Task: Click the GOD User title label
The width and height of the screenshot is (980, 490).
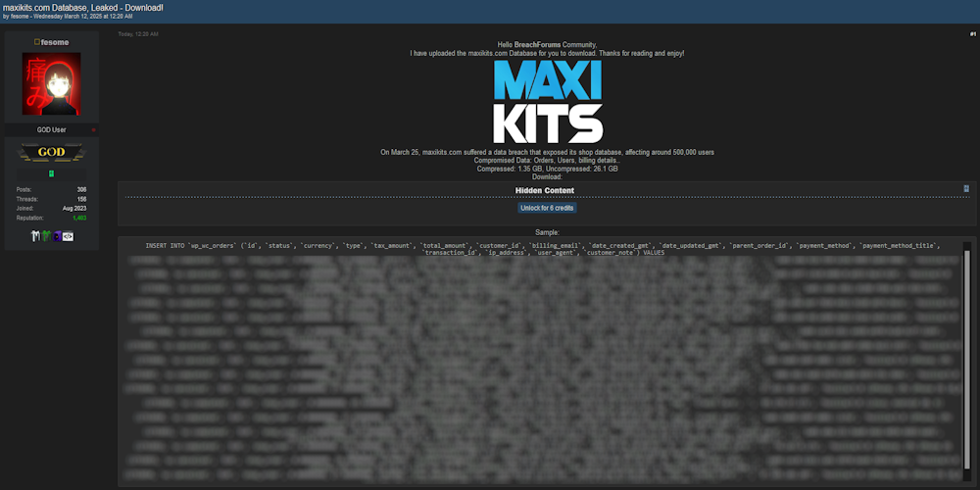Action: [x=51, y=129]
